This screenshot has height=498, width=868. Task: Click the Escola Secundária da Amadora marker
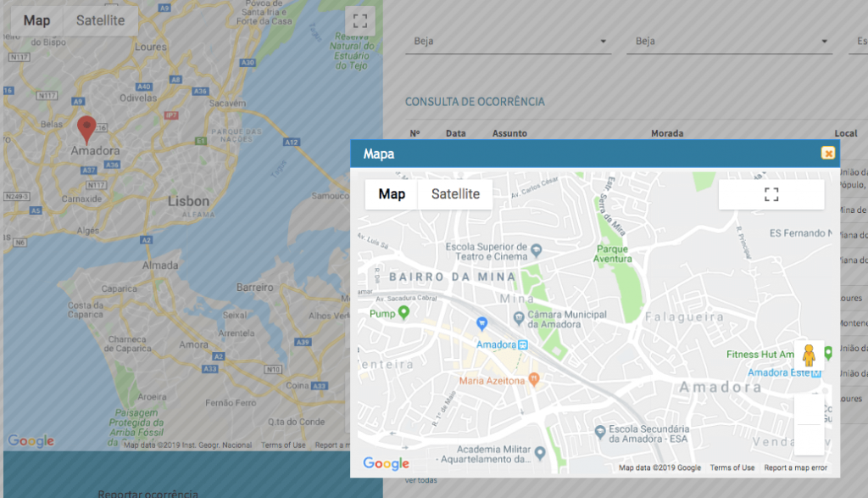tap(600, 431)
